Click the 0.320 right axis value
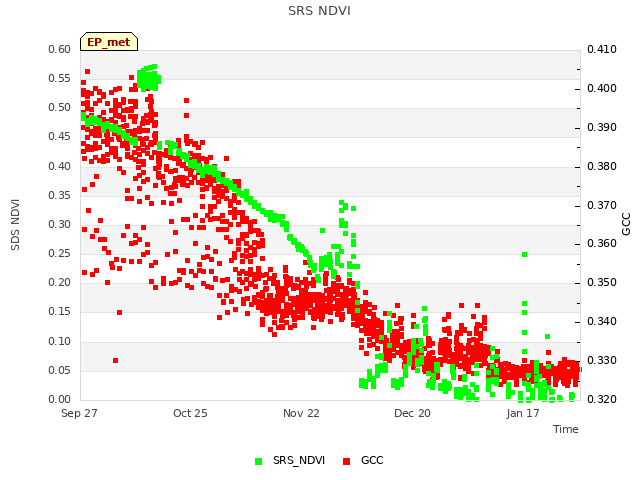640x480 pixels. pos(602,399)
